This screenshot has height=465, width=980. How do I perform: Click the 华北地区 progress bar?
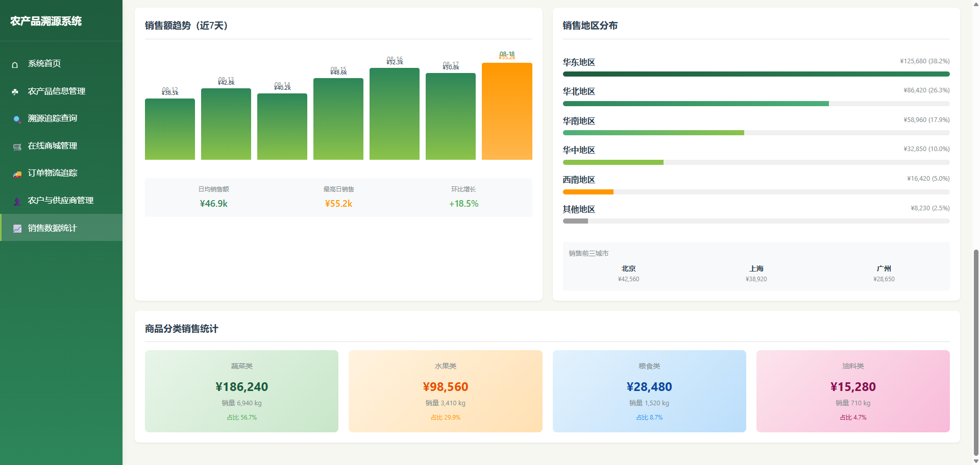coord(756,104)
